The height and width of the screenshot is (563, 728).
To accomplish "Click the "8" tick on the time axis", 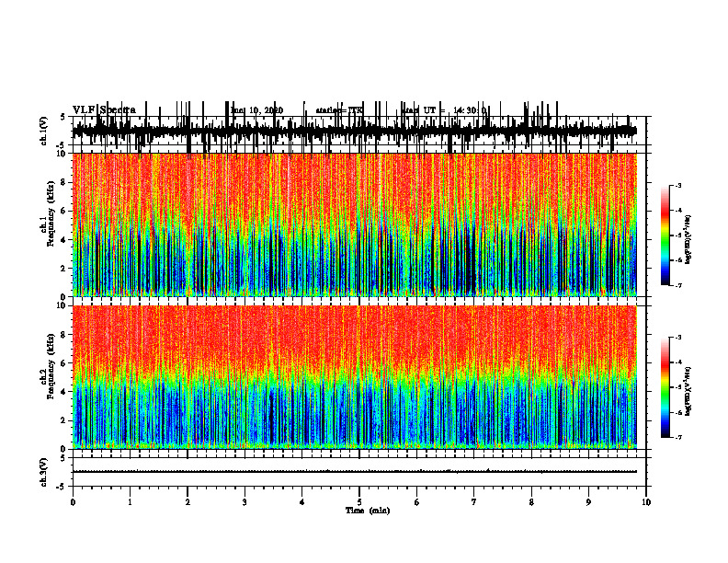I will pos(531,502).
